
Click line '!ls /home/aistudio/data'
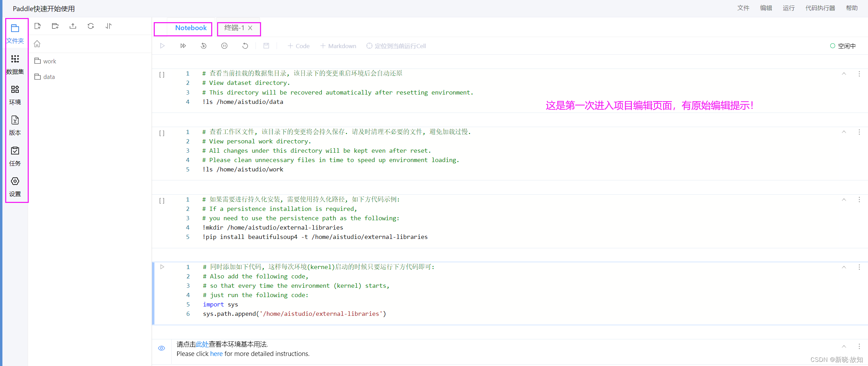tap(243, 102)
